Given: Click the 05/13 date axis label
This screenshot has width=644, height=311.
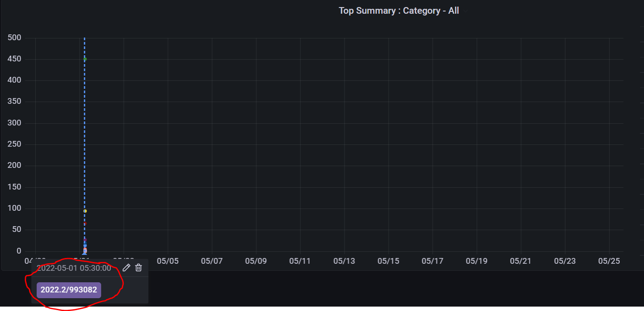Looking at the screenshot, I should click(344, 261).
